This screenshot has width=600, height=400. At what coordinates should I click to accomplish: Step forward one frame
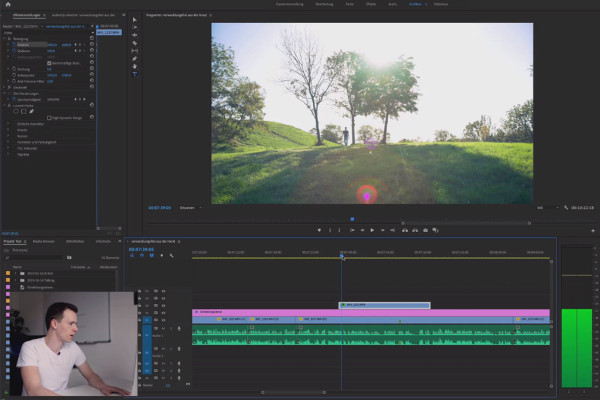pyautogui.click(x=382, y=230)
